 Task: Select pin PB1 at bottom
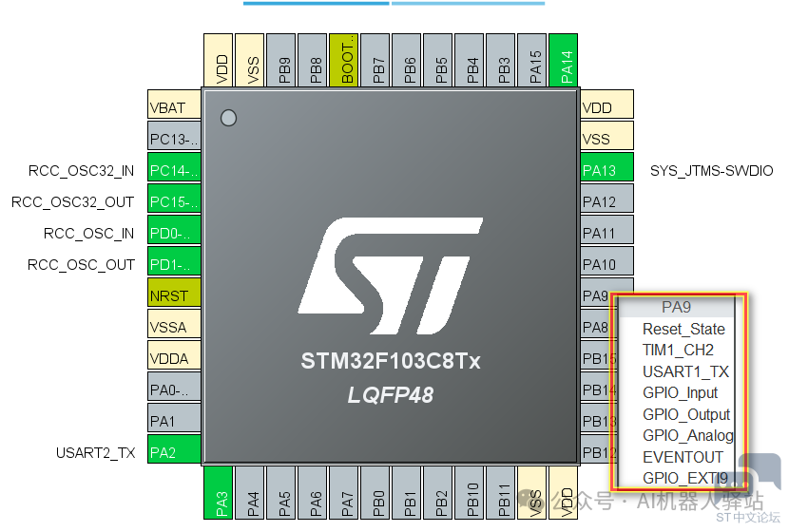click(x=407, y=493)
